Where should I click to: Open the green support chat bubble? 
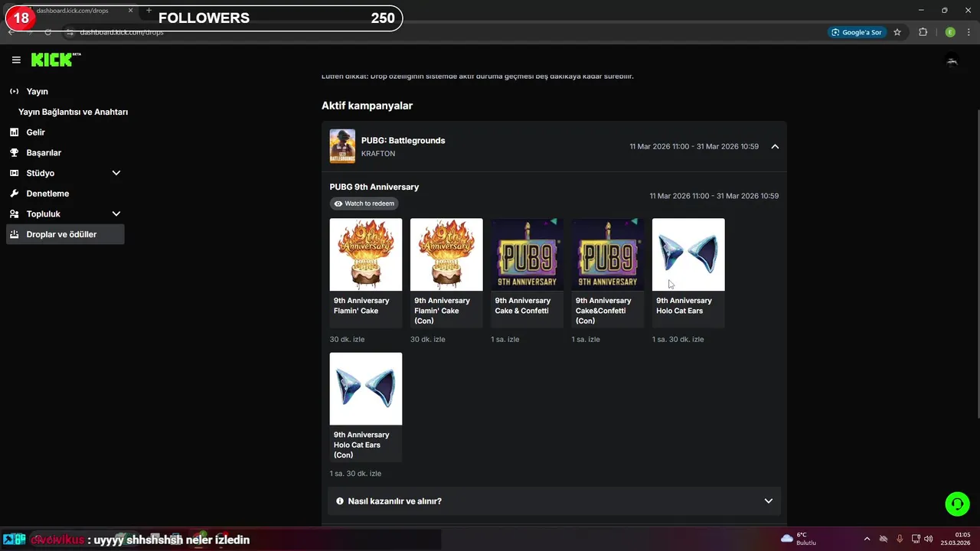coord(957,504)
